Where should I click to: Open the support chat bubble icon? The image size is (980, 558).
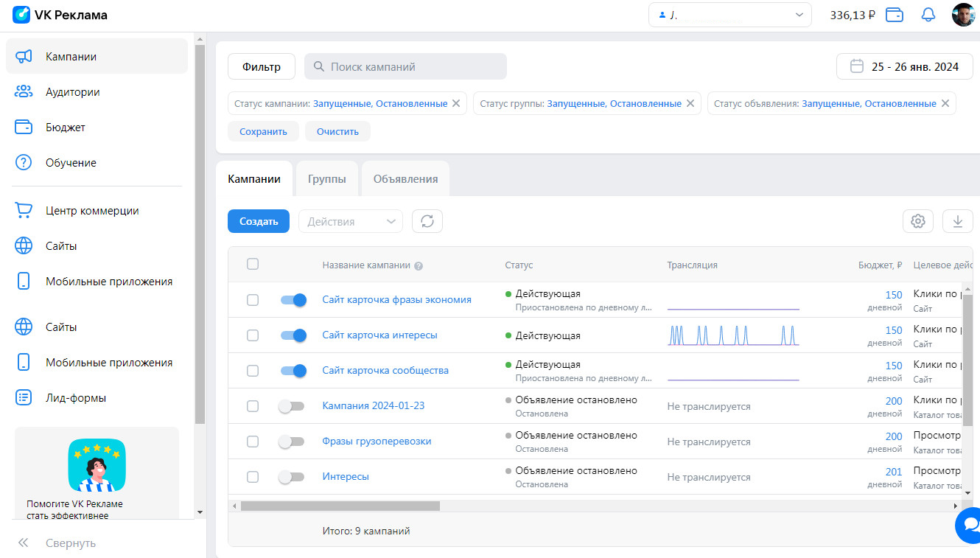click(x=968, y=524)
